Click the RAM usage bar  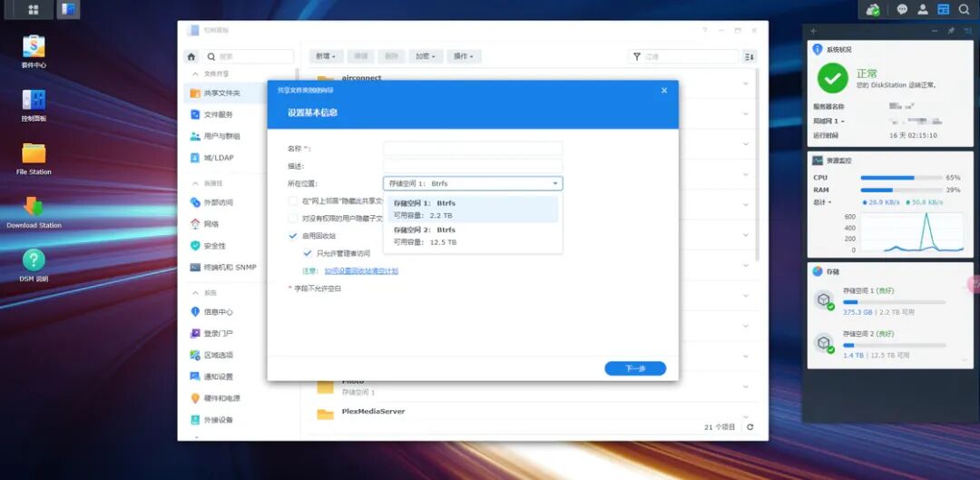pos(901,190)
